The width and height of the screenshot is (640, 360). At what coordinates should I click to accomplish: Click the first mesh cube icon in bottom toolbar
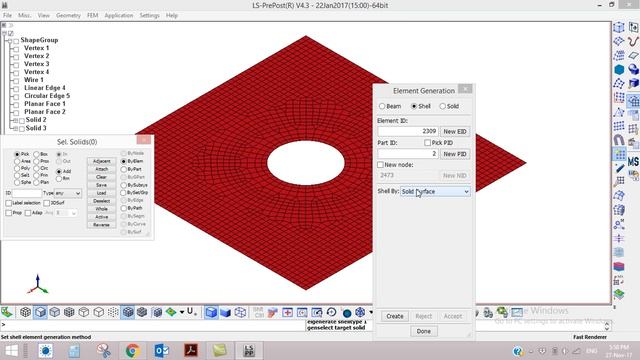(25, 312)
